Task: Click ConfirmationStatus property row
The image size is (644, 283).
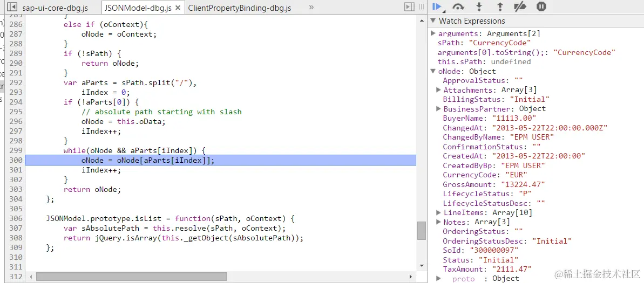Action: (x=492, y=147)
